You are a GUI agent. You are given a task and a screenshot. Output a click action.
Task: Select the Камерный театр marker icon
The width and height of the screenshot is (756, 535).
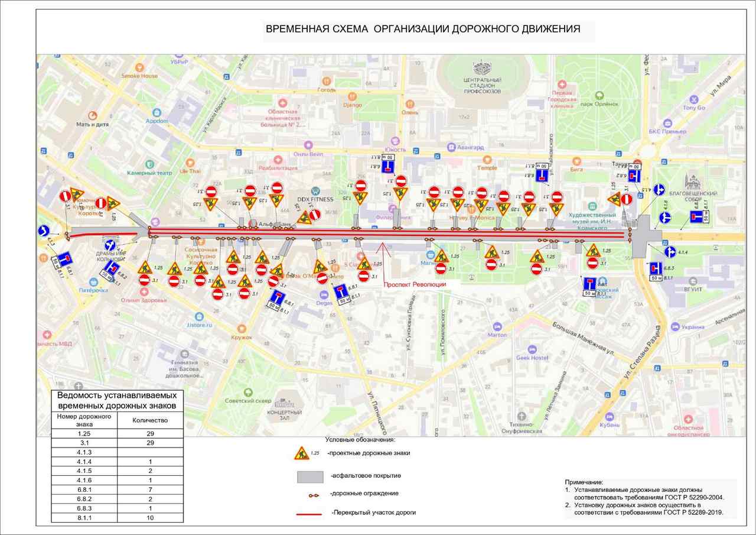[x=149, y=164]
